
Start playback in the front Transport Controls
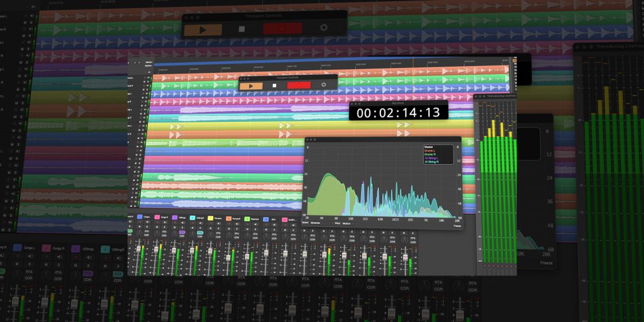click(x=251, y=86)
